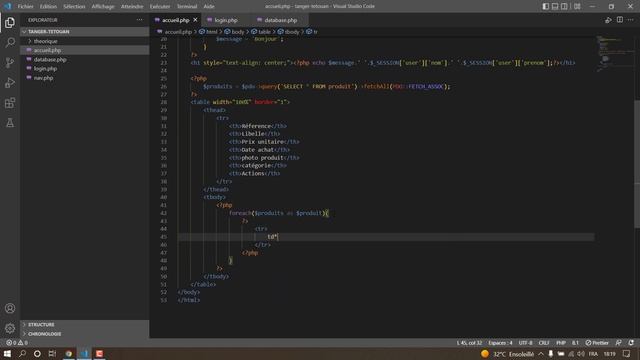Image resolution: width=640 pixels, height=360 pixels.
Task: Close the accueil.php tab
Action: coord(196,20)
